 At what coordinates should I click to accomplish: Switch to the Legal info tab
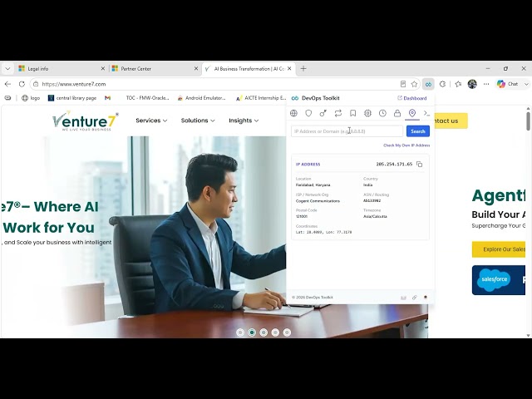pos(61,68)
